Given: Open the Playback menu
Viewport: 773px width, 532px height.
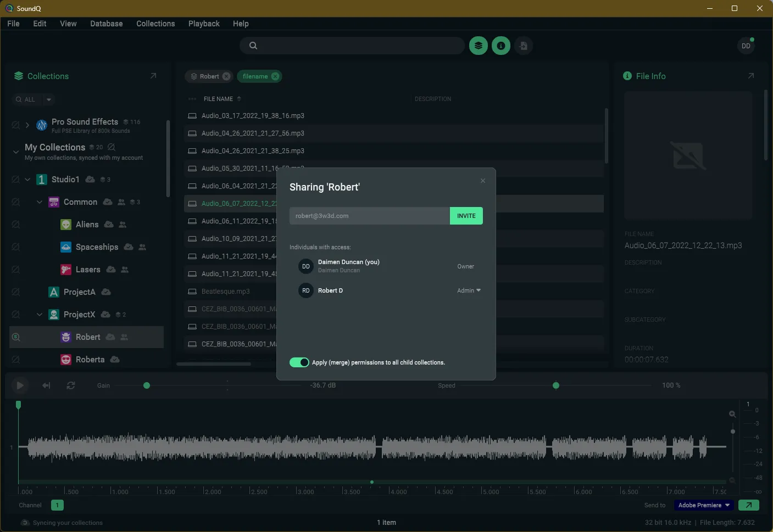Looking at the screenshot, I should pos(204,24).
